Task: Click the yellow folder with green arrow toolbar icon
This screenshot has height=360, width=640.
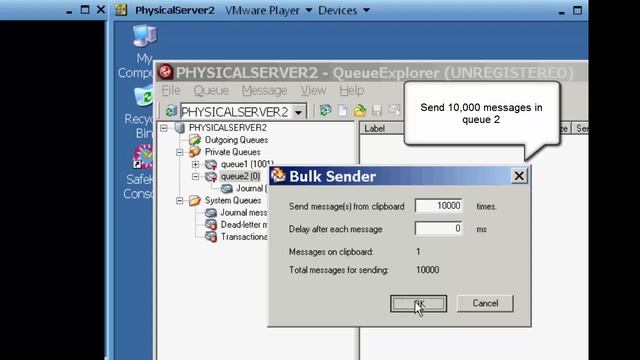Action: [360, 111]
